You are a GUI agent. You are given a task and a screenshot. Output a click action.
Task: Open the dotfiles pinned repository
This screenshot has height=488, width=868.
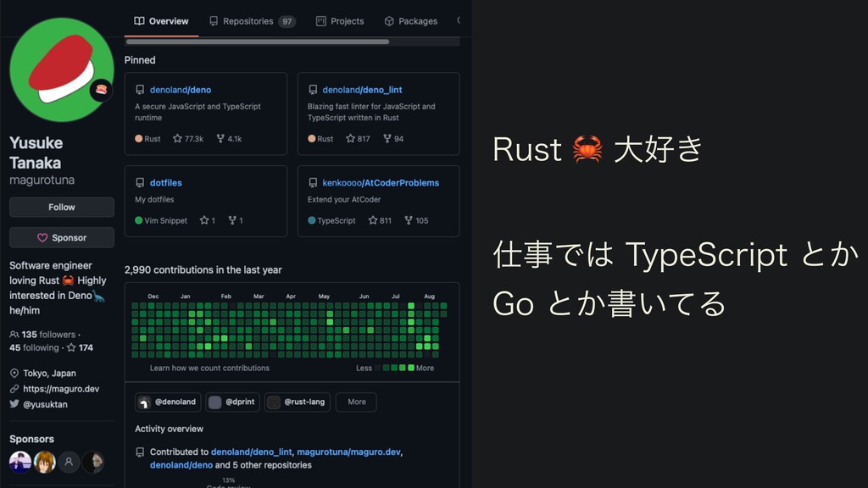click(x=165, y=183)
